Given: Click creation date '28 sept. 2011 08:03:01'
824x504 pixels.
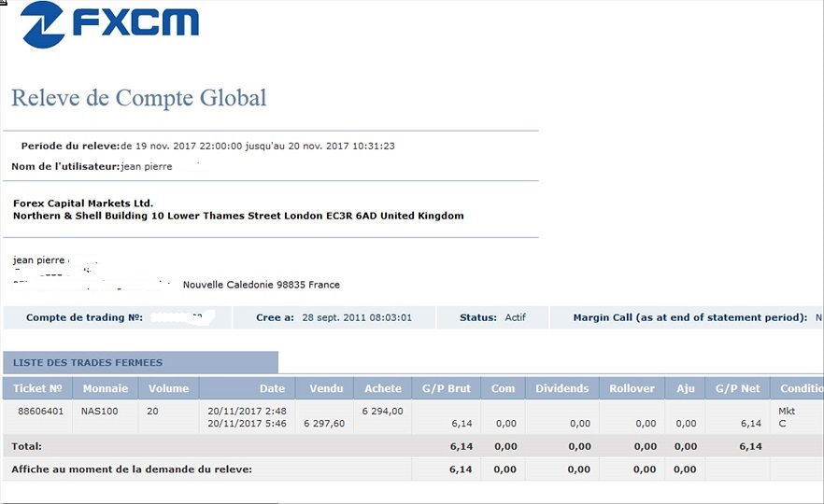Looking at the screenshot, I should coord(357,317).
